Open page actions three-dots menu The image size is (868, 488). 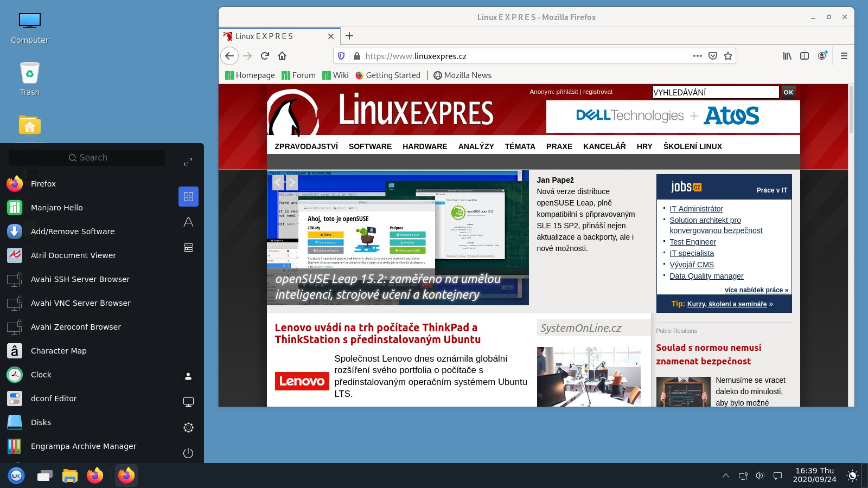[x=698, y=56]
